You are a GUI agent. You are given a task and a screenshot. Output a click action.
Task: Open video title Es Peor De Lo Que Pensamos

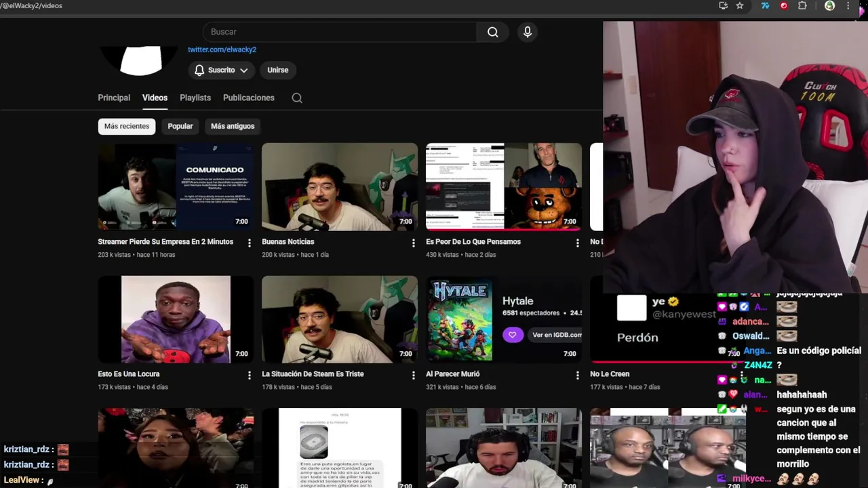[x=473, y=242]
